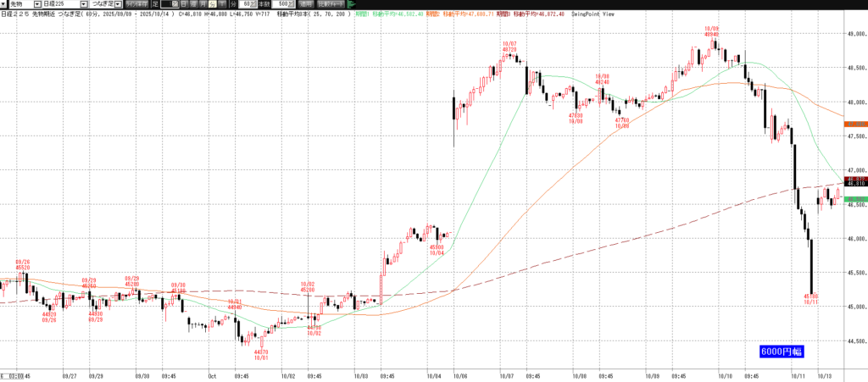Select the tick (T) timeframe button
Viewport: 868px width, 382px height.
point(220,4)
